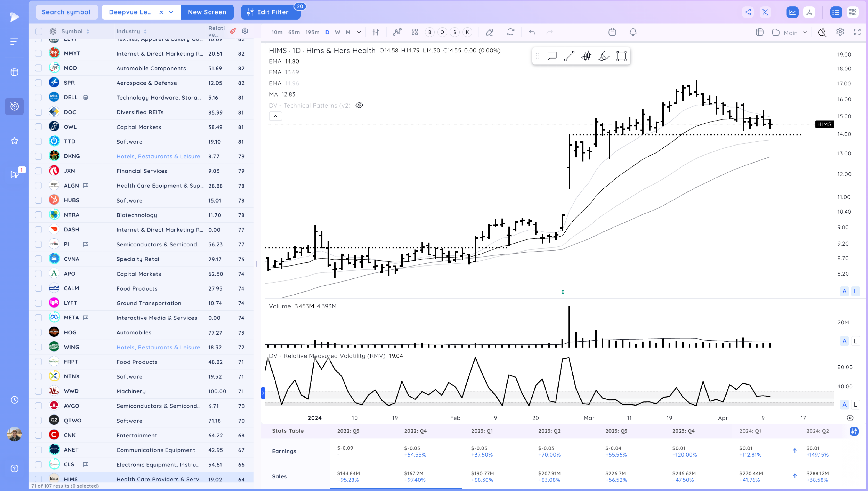This screenshot has width=868, height=491.
Task: Sort by the Industry column
Action: coord(131,31)
